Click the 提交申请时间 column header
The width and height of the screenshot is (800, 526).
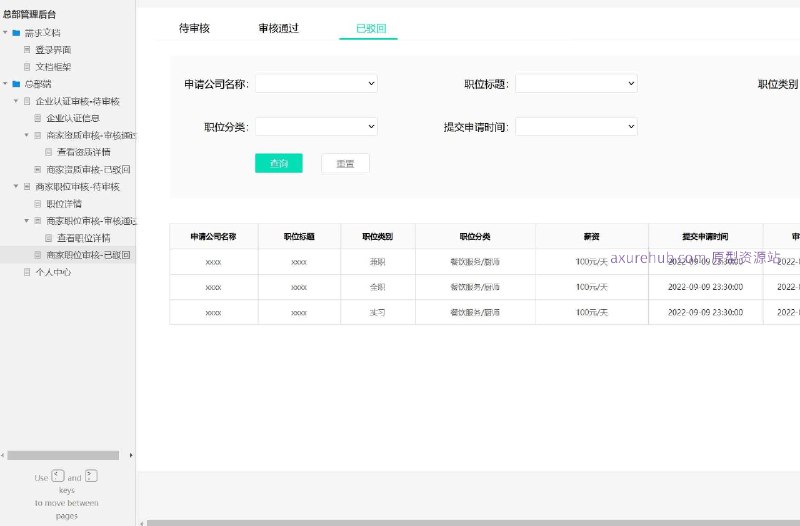[x=706, y=236]
